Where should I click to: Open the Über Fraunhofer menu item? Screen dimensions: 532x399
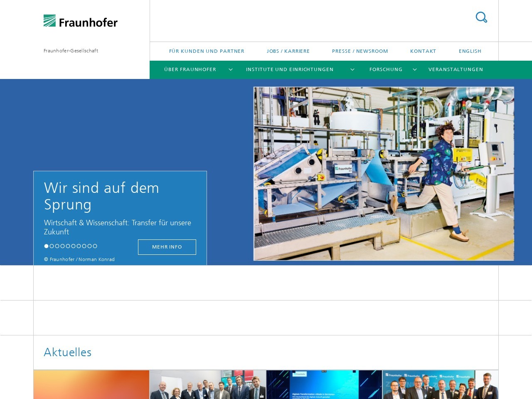coord(190,69)
